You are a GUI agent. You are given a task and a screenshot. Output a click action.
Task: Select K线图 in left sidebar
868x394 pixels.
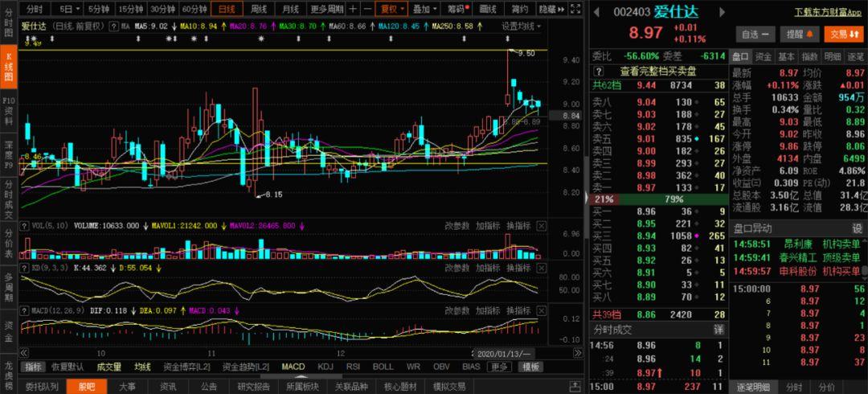[x=9, y=67]
